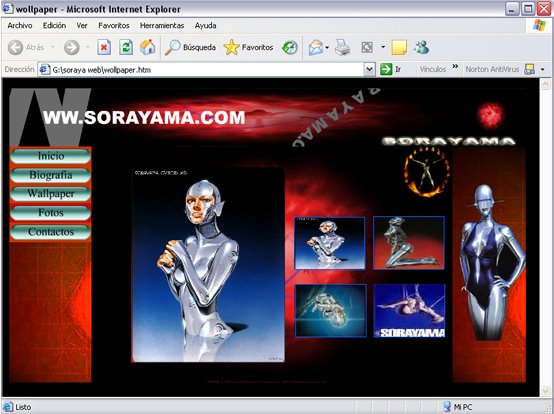Click the Vínculos toolbar label
Screen dimensions: 554x414
tap(433, 69)
